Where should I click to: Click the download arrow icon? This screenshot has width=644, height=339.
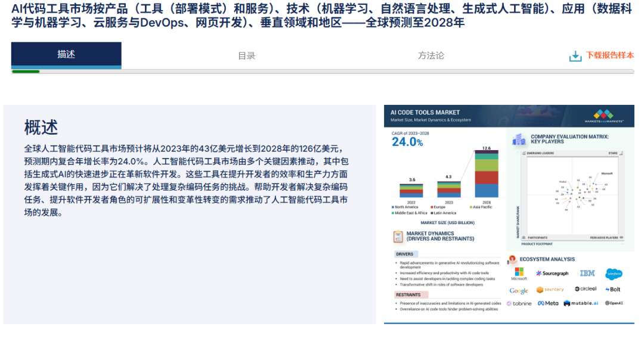coord(575,56)
